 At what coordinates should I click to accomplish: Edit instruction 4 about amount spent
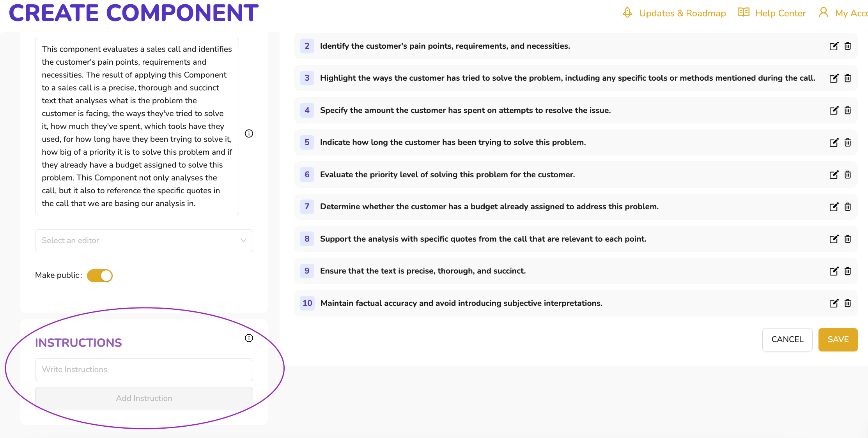pyautogui.click(x=834, y=111)
